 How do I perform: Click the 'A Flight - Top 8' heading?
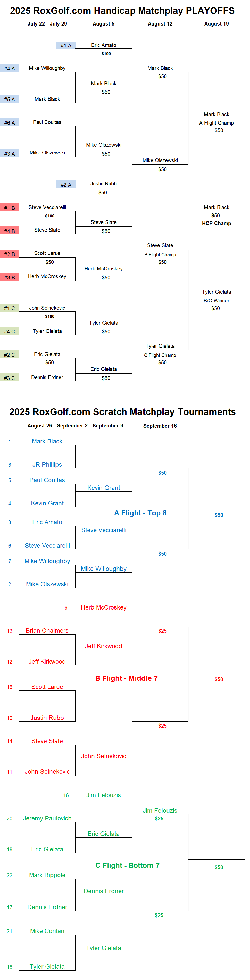point(140,513)
